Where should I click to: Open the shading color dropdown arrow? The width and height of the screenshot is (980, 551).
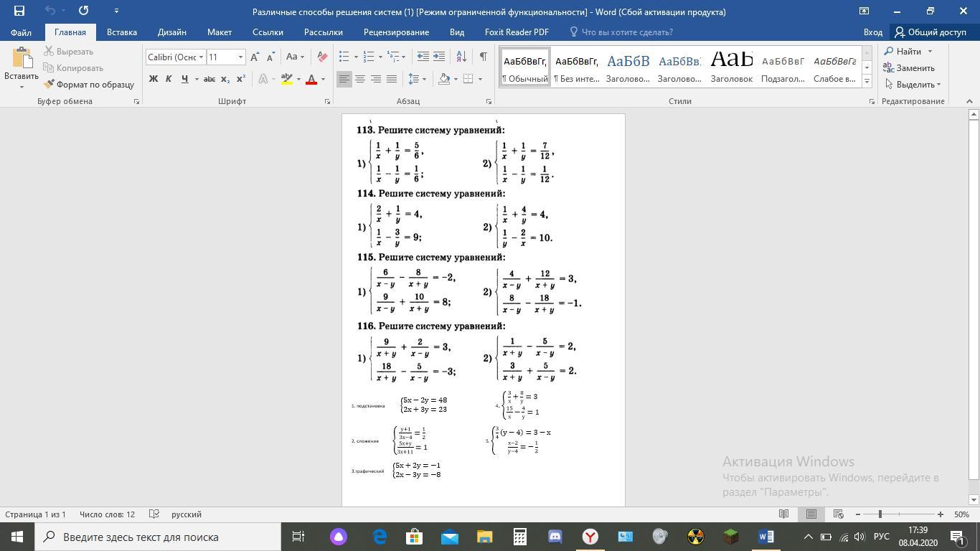click(x=456, y=79)
